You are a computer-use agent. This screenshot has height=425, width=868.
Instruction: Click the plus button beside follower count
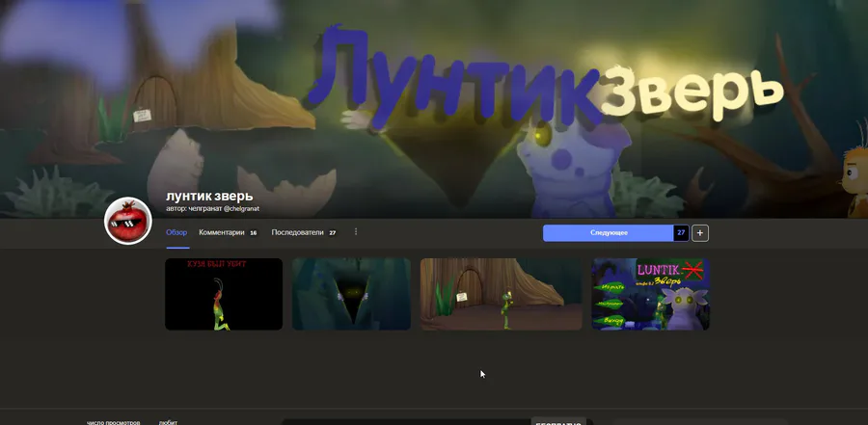(700, 233)
